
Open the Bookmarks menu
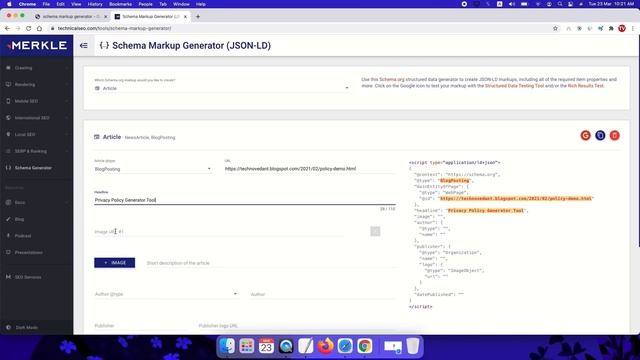pyautogui.click(x=120, y=4)
